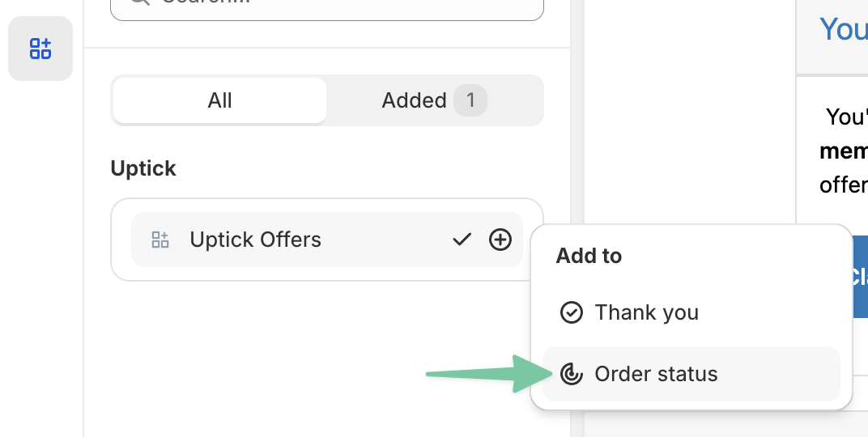
Task: Click the blue button in preview pane
Action: pyautogui.click(x=861, y=276)
